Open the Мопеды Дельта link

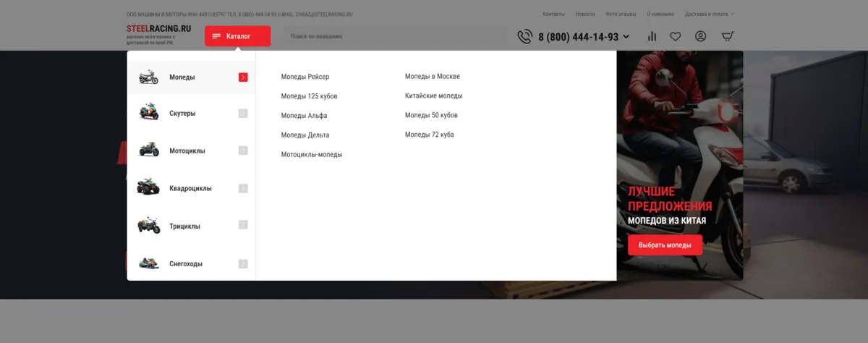tap(305, 135)
